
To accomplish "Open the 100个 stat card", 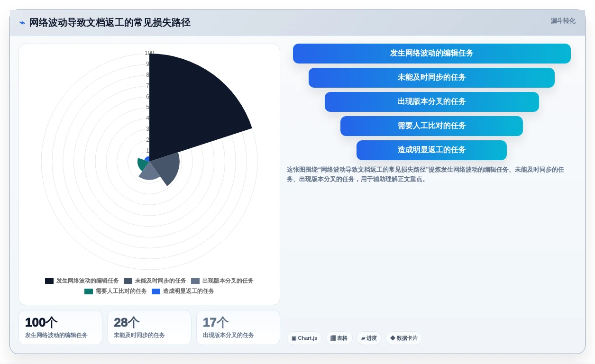I will [60, 328].
